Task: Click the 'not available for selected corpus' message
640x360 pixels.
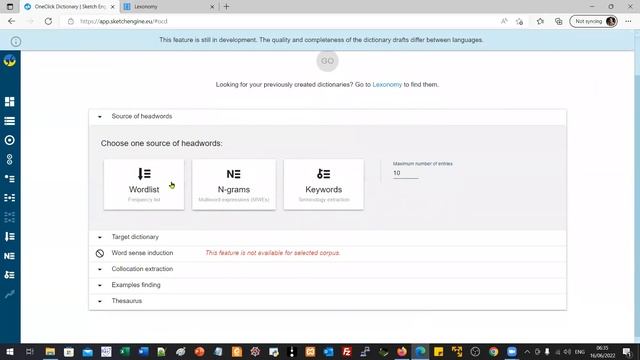Action: coord(273,253)
